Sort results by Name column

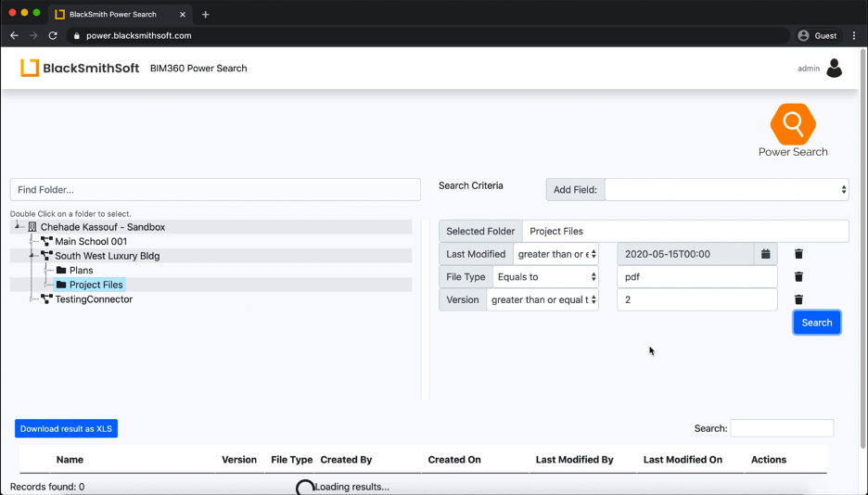tap(70, 460)
